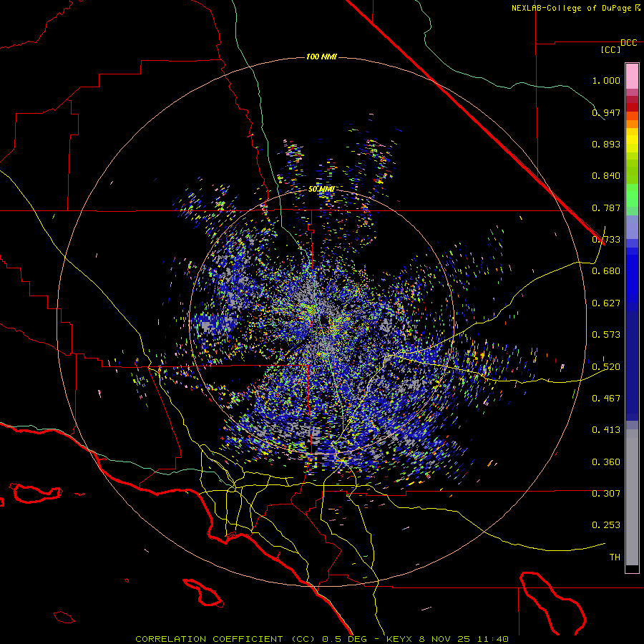Click the KEYX station identifier in caption
644x644 pixels.
401,639
